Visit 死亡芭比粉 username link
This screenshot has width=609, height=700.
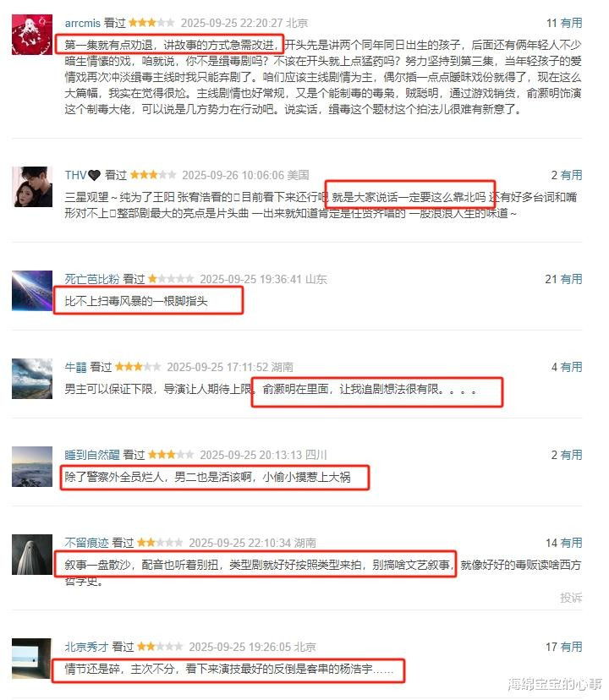click(92, 279)
